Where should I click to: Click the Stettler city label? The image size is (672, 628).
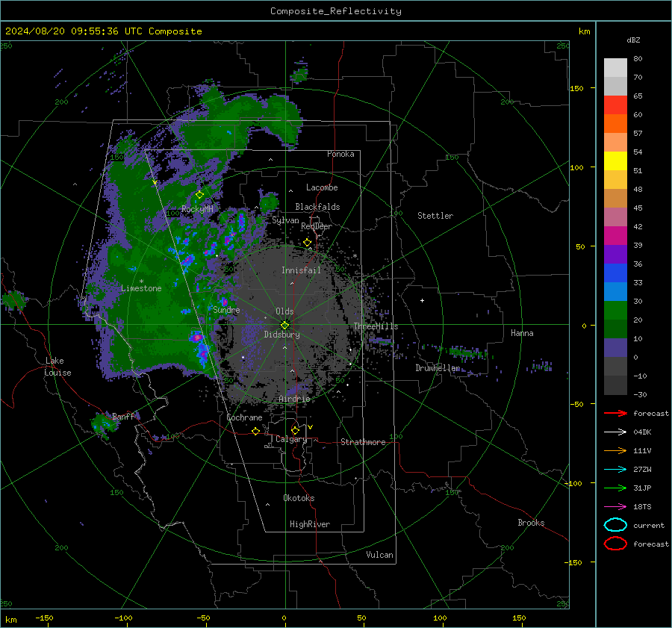click(x=435, y=216)
